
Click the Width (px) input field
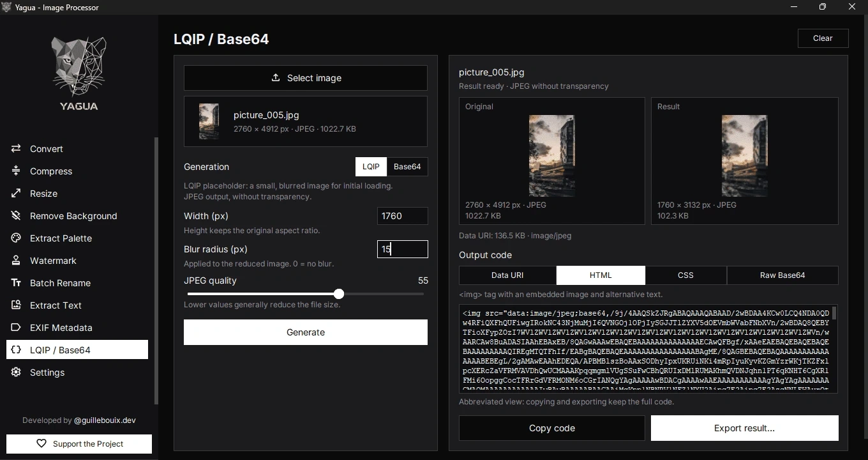pos(403,216)
